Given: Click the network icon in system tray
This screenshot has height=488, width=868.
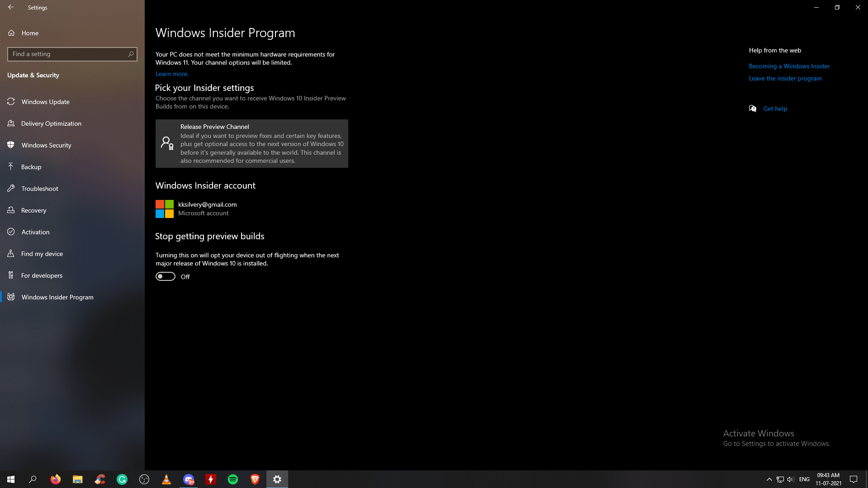Looking at the screenshot, I should point(780,479).
